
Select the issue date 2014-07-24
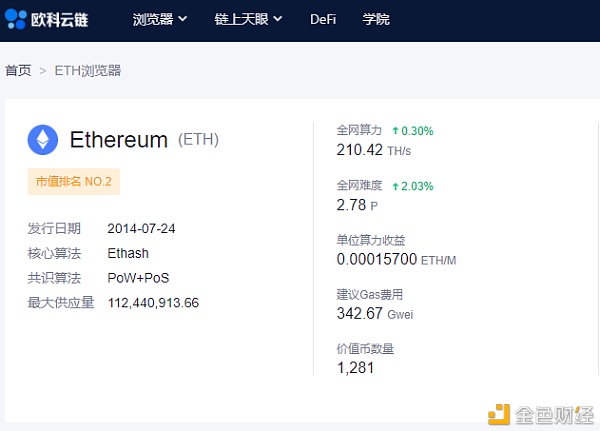(141, 229)
